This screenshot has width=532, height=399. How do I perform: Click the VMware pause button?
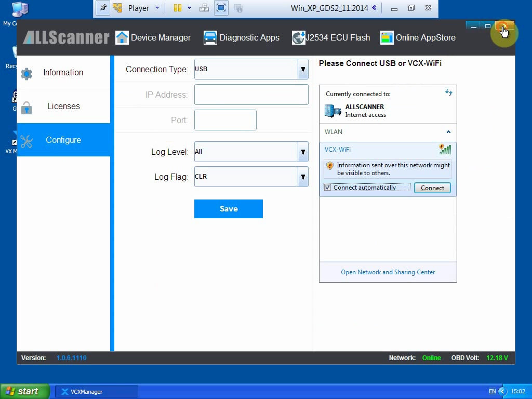click(x=177, y=8)
